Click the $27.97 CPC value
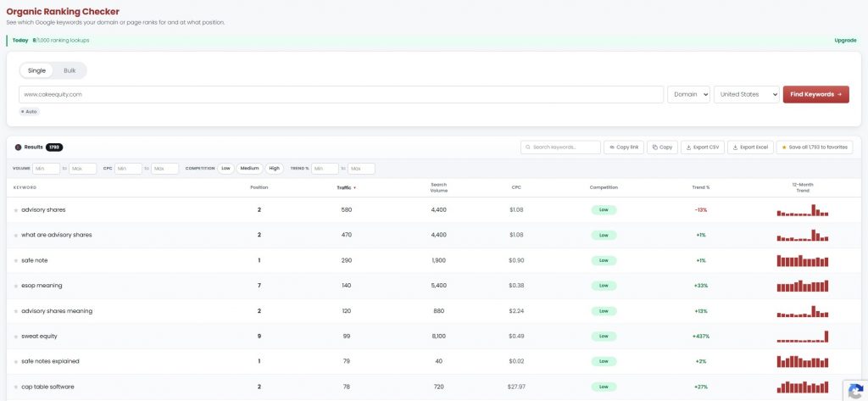The height and width of the screenshot is (401, 868). tap(516, 387)
